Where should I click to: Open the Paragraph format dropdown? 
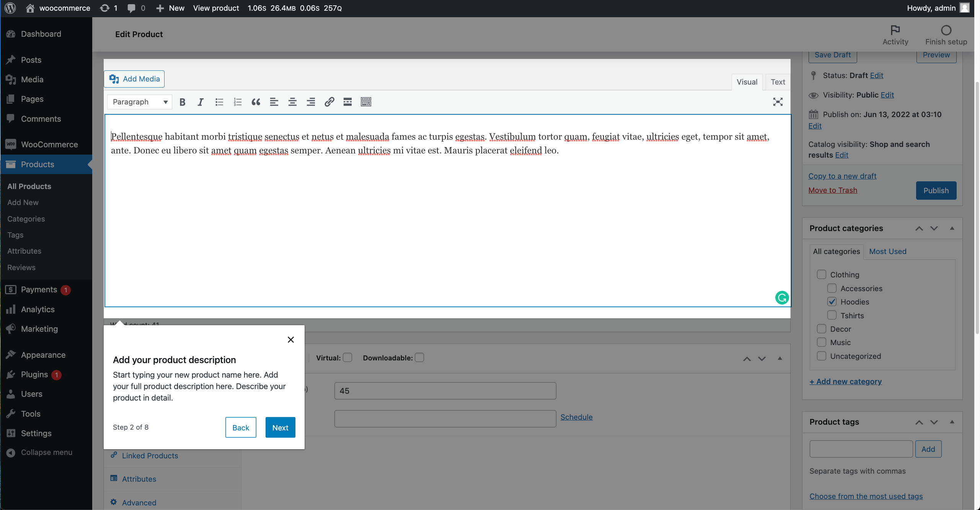click(x=140, y=102)
